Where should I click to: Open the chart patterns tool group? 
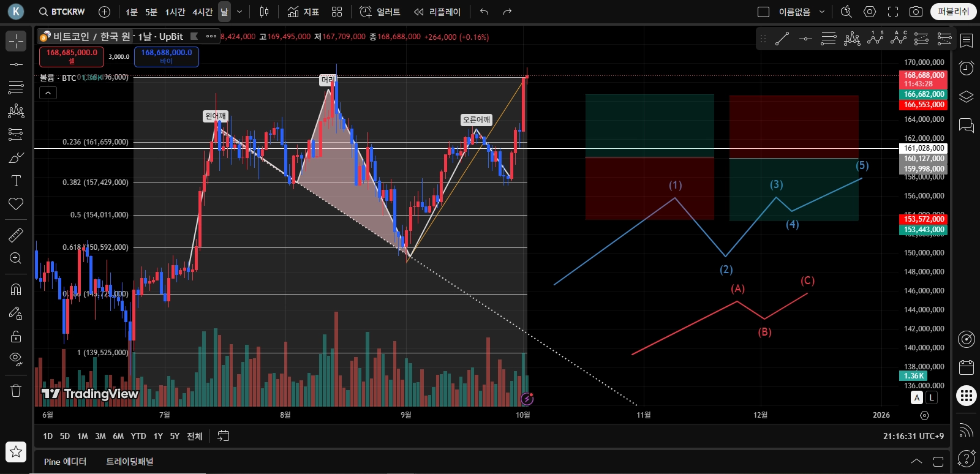click(x=16, y=111)
